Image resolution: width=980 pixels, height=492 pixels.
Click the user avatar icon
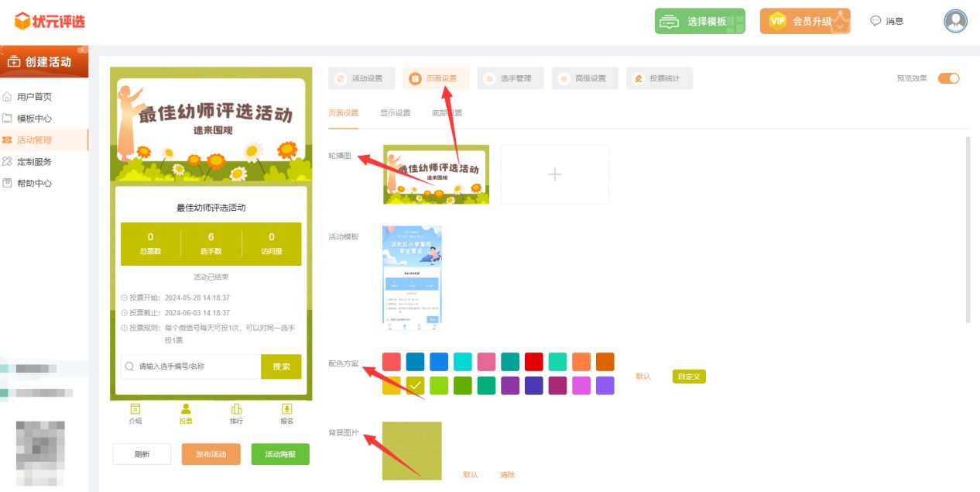(x=955, y=21)
